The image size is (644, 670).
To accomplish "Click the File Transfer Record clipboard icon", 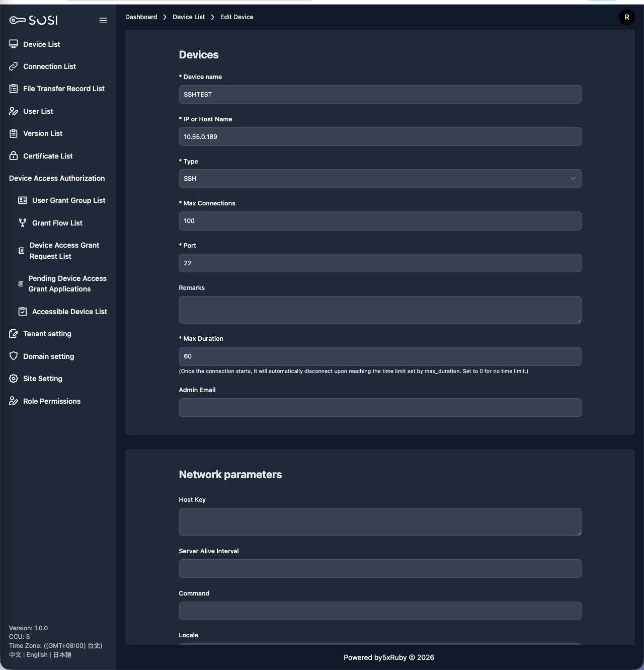I will 14,89.
